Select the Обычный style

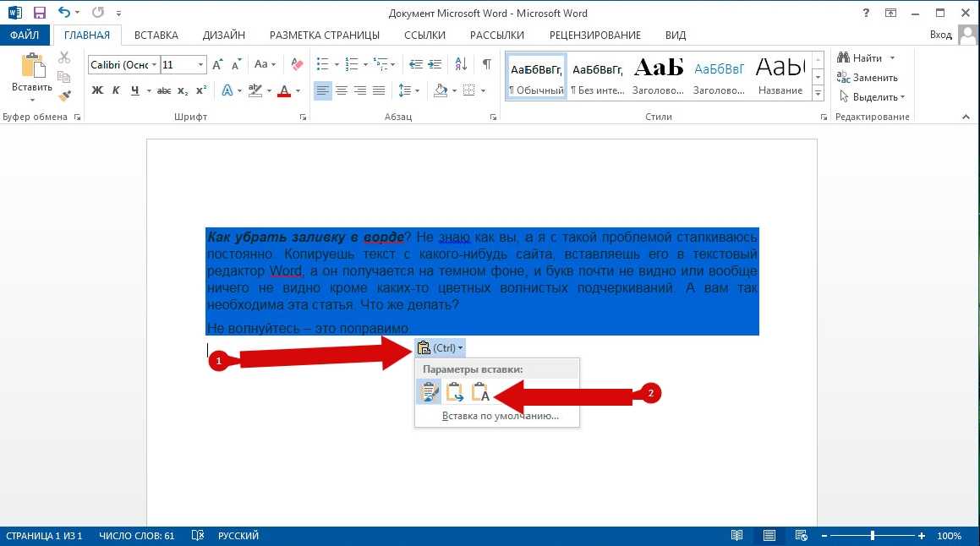click(536, 77)
